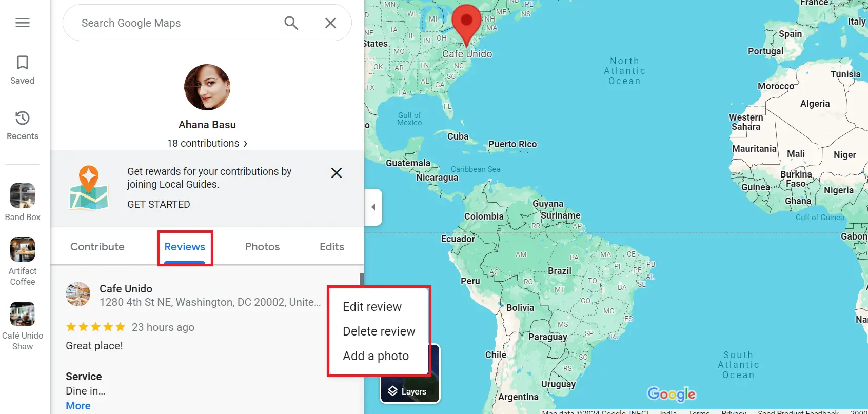The width and height of the screenshot is (868, 414).
Task: Open Band Box recent place thumbnail
Action: (x=23, y=195)
